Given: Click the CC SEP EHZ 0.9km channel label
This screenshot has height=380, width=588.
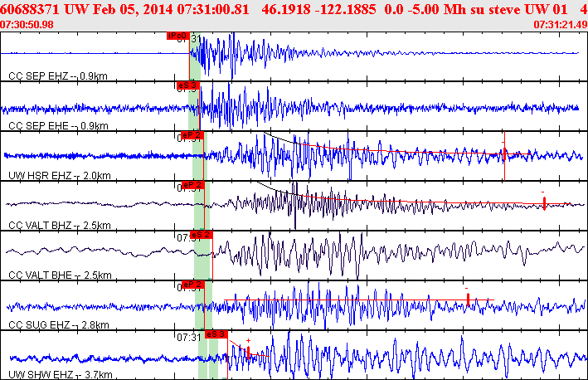Looking at the screenshot, I should [58, 76].
